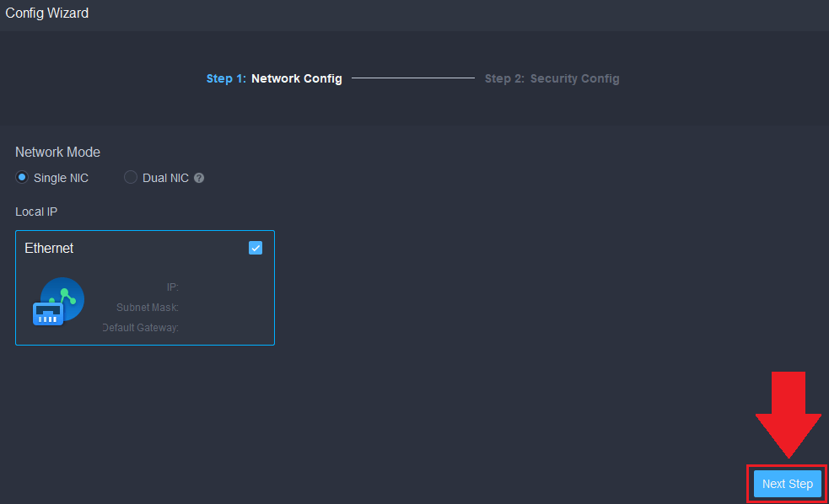Click the Ethernet card title
829x504 pixels.
[x=49, y=249]
